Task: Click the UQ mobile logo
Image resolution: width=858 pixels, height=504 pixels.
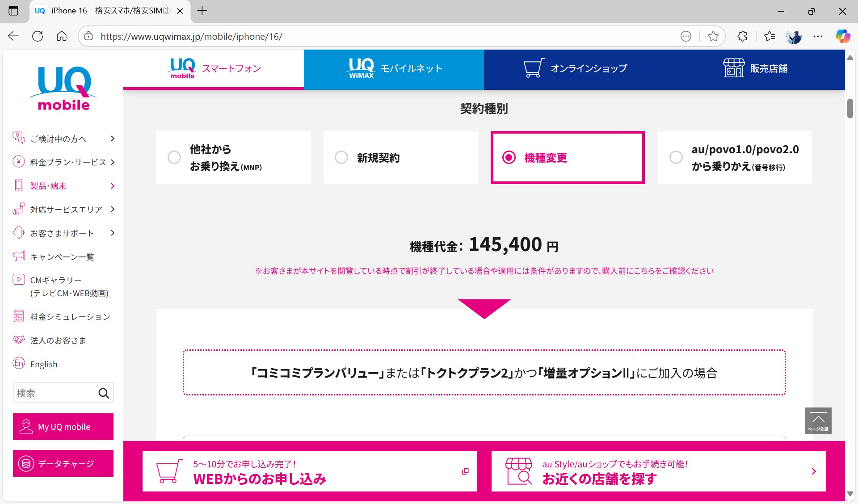Action: [x=63, y=88]
